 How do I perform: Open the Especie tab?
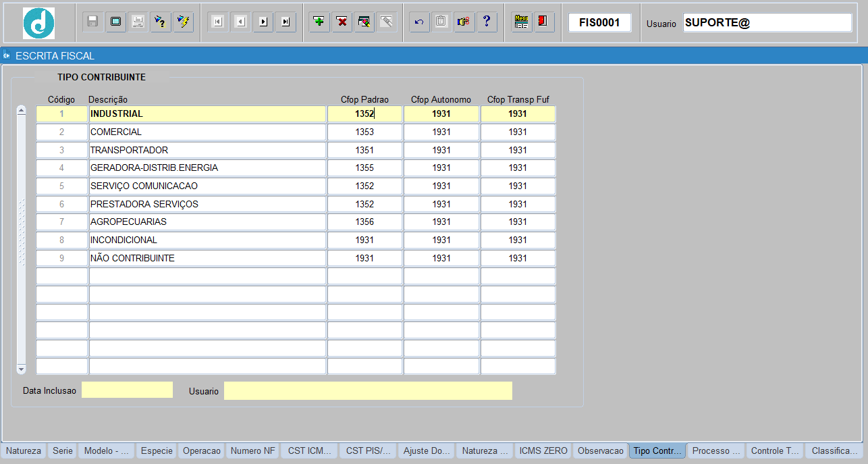pos(157,451)
